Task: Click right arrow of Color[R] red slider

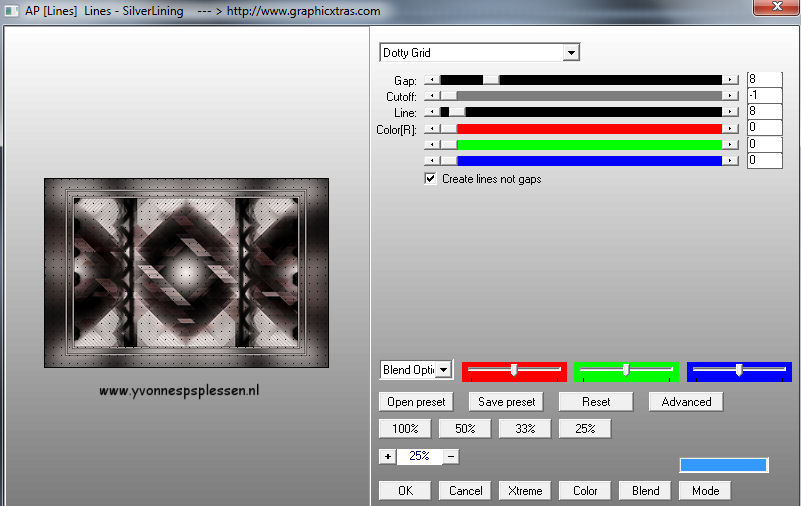Action: coord(731,129)
